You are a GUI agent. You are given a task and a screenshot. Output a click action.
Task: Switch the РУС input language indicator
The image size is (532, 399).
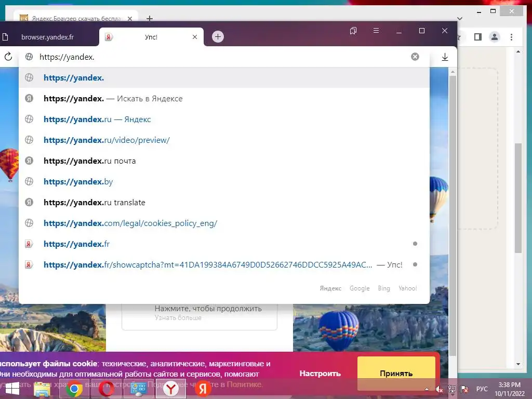coord(482,389)
